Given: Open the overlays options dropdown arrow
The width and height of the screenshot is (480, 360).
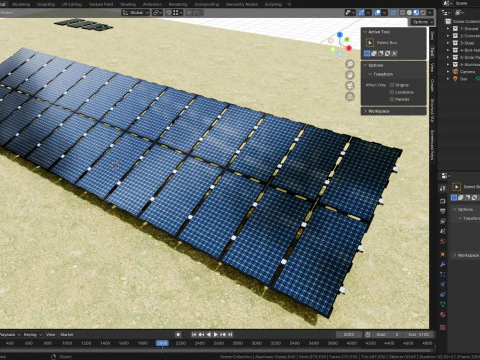Looking at the screenshot, I should (384, 13).
